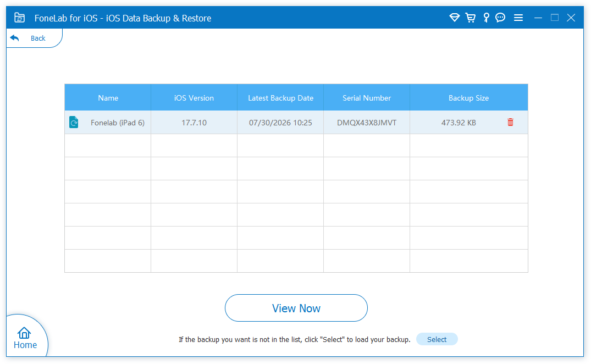Click the Serial Number column header
Screen dimensions: 591x364
(367, 97)
